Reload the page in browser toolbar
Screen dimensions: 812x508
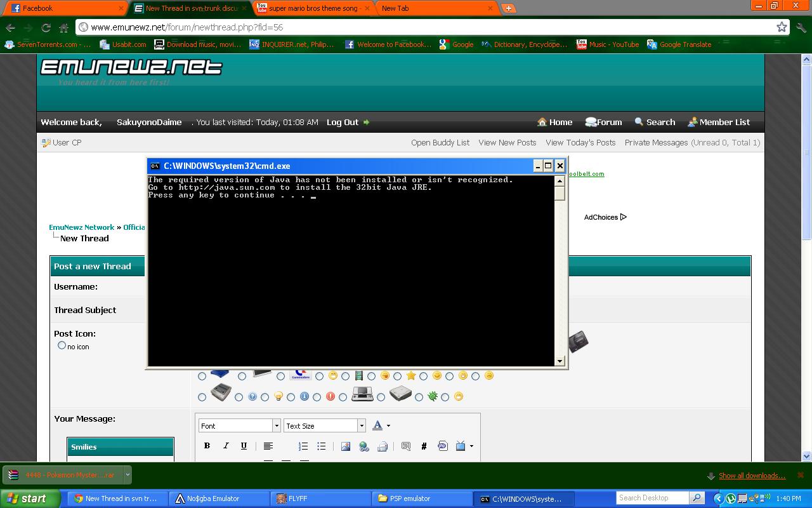[x=46, y=27]
